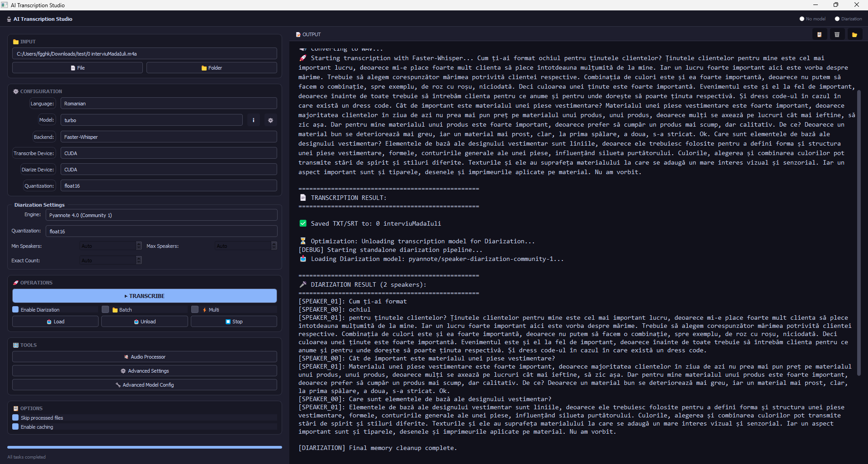Open the diarization settings Quantization dropdown
Screen dimensions: 868x464
(161, 232)
